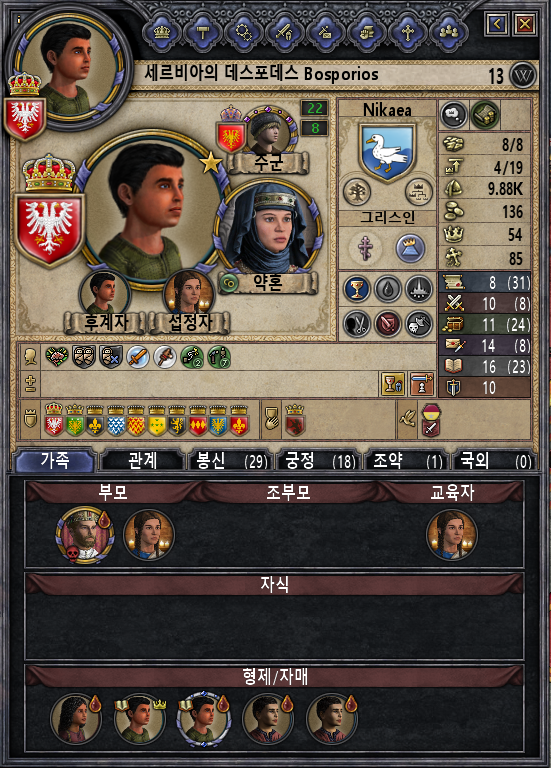Click the 약혼 betrothed woman portrait
The image size is (552, 768).
coord(269,230)
